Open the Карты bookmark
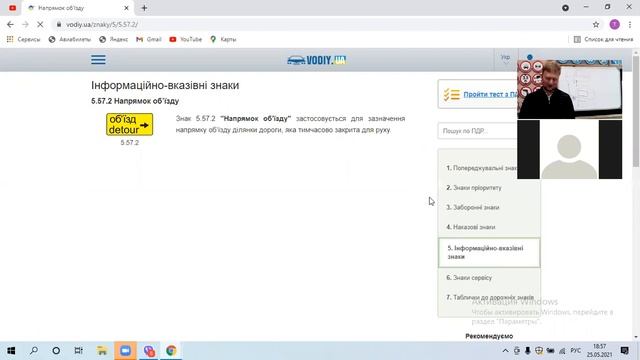 point(223,39)
